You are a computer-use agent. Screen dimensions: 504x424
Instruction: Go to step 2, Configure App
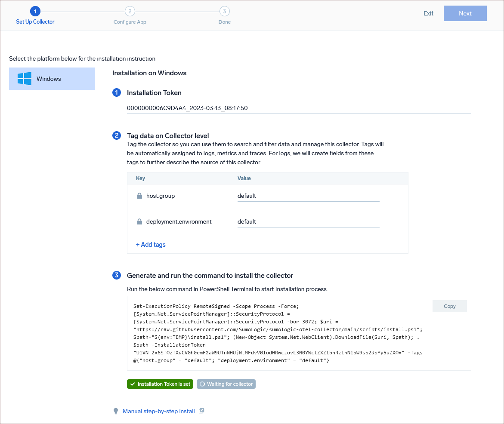[130, 11]
